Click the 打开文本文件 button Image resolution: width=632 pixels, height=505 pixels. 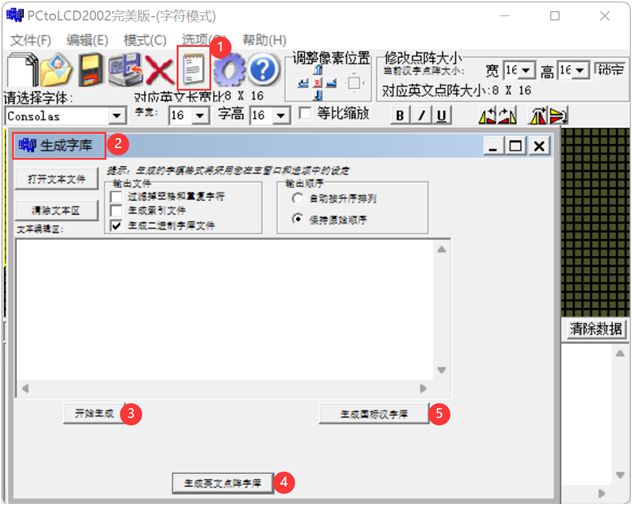(x=56, y=179)
